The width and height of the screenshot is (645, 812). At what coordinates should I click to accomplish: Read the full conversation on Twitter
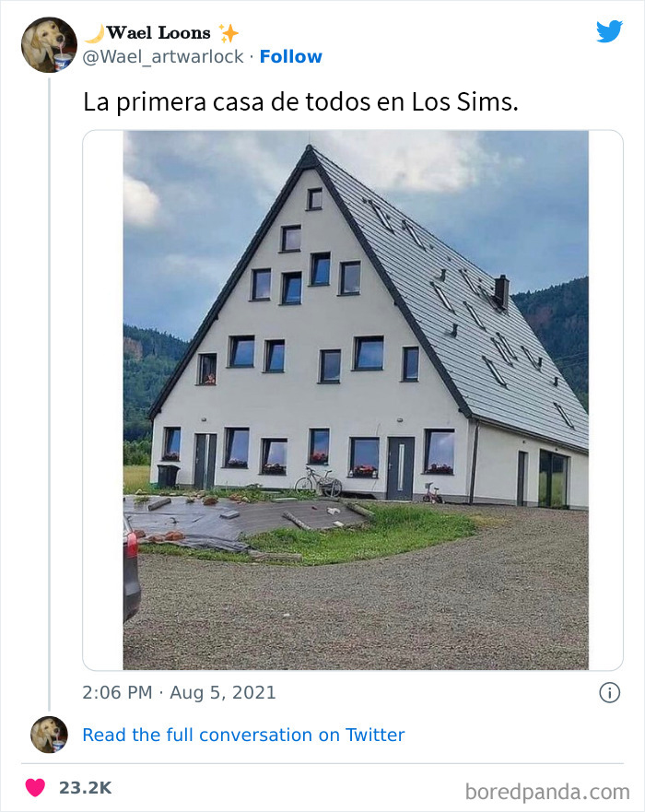tap(243, 735)
